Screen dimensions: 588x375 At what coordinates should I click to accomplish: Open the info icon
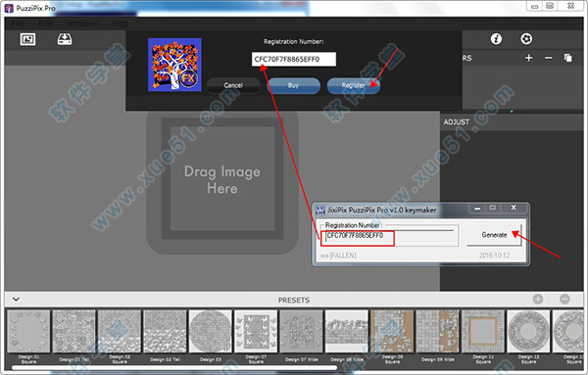click(496, 38)
